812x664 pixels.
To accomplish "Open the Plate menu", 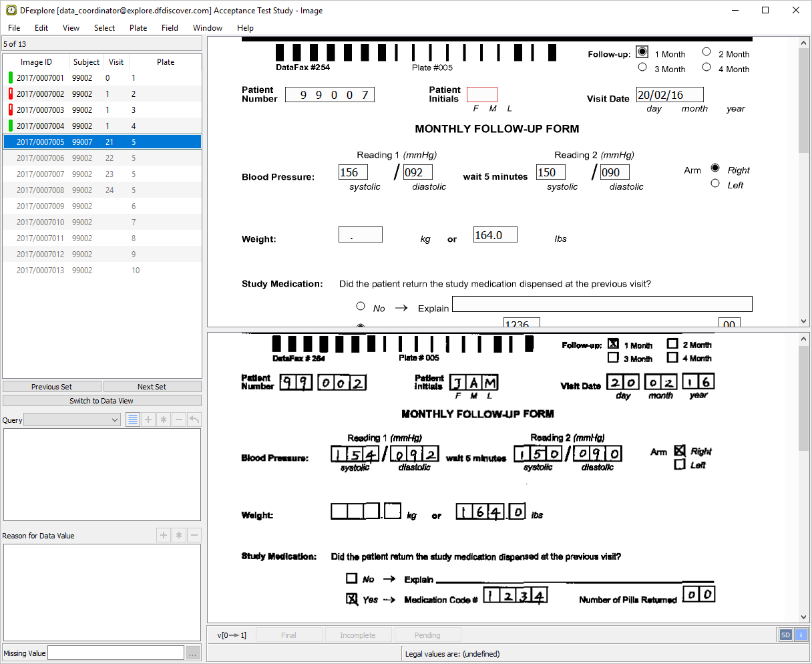I will (138, 28).
